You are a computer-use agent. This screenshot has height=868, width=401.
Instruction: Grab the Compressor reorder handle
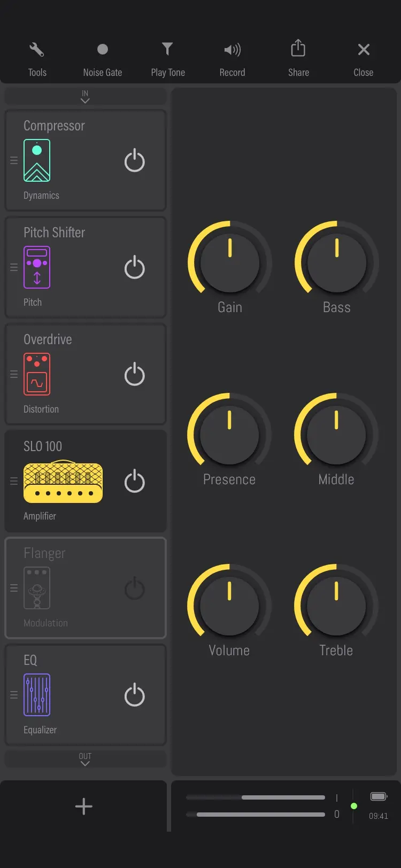click(x=14, y=160)
